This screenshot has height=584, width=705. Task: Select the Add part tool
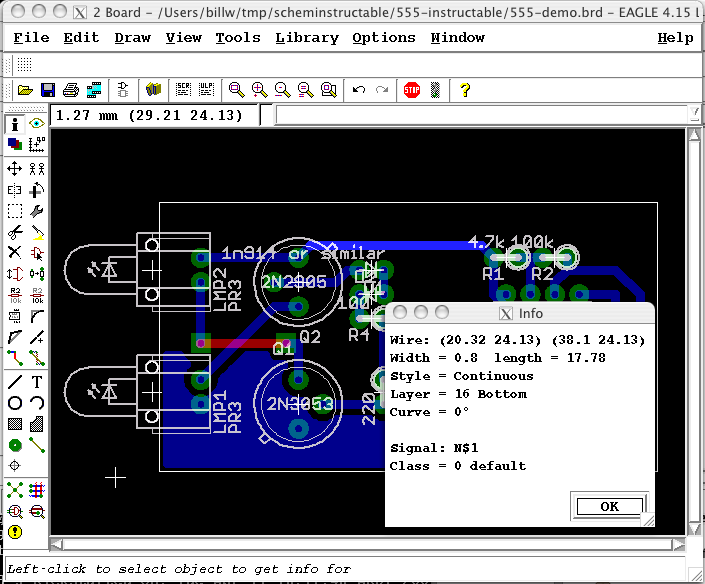point(36,253)
